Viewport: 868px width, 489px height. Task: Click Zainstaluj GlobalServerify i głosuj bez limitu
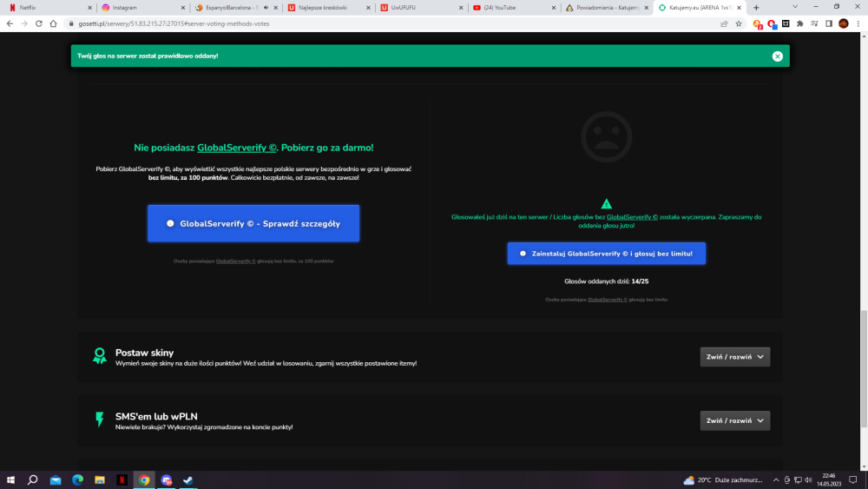(606, 254)
